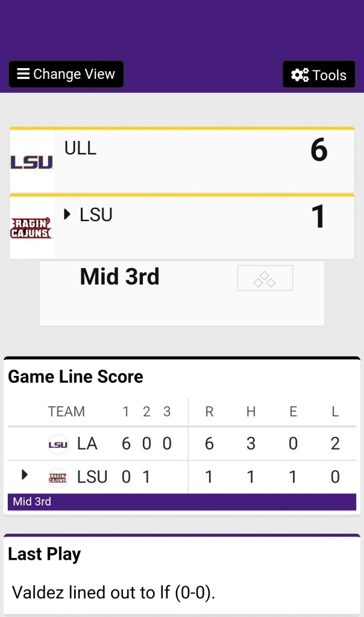The height and width of the screenshot is (617, 364).
Task: Click the small LSU logo in line score
Action: (x=58, y=445)
